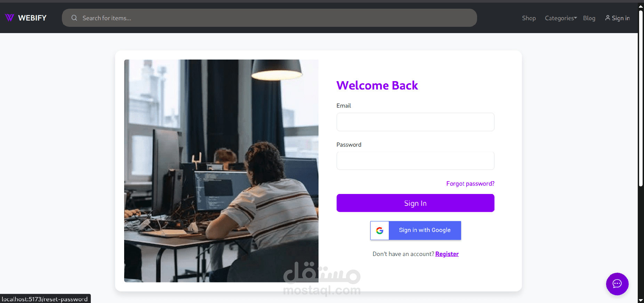Screen dimensions: 644x303
Task: Click the user profile icon beside Sign in
Action: pos(607,18)
